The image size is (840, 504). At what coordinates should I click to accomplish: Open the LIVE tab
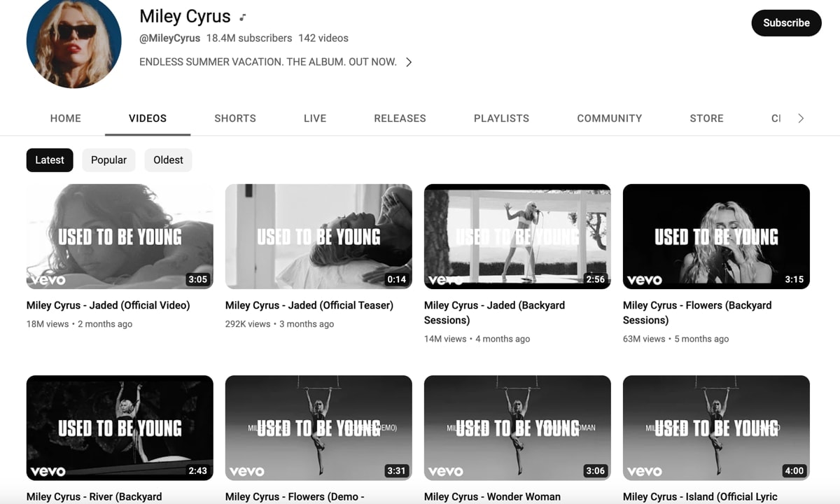click(315, 118)
